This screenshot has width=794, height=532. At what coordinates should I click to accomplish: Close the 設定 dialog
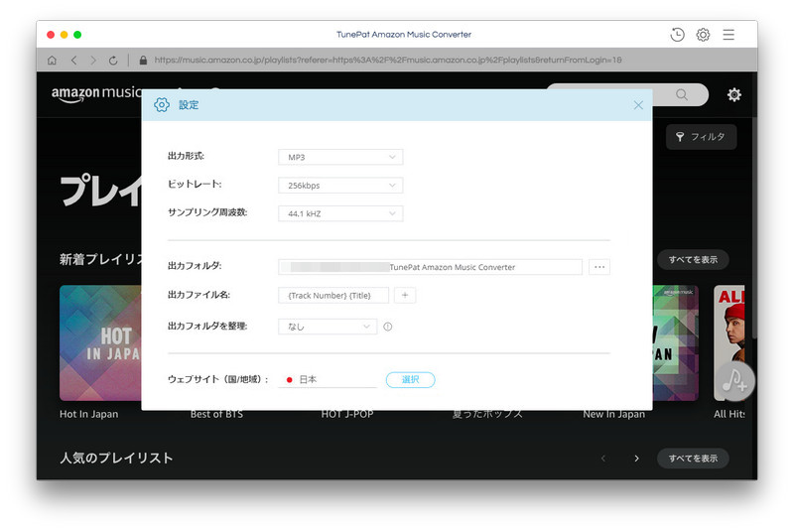point(638,105)
